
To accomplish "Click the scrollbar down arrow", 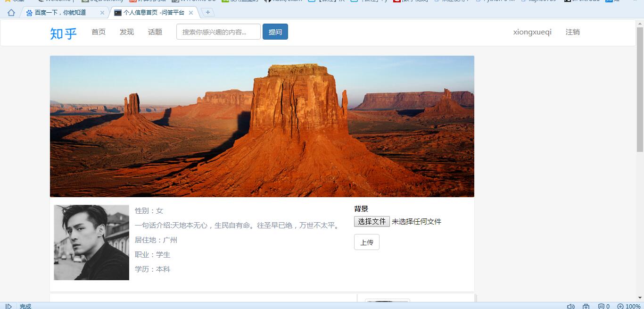I will pyautogui.click(x=640, y=298).
